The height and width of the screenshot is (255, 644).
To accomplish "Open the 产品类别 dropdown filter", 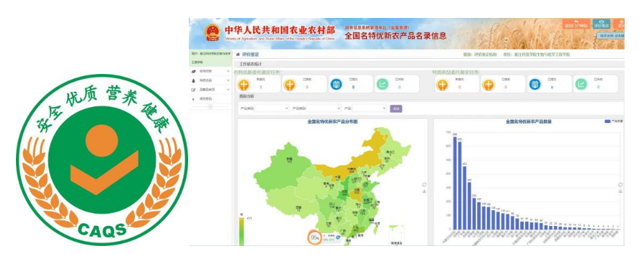I will click(x=324, y=108).
